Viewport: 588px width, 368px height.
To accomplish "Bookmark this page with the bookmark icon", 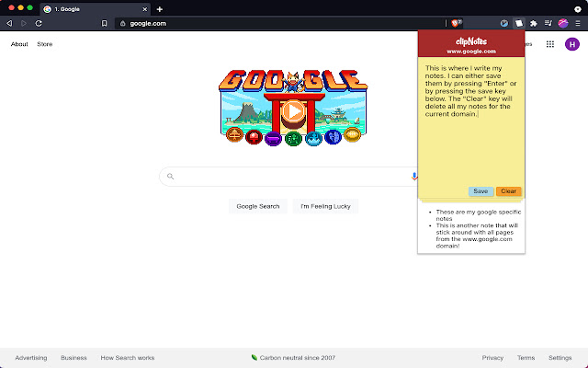I will point(104,23).
